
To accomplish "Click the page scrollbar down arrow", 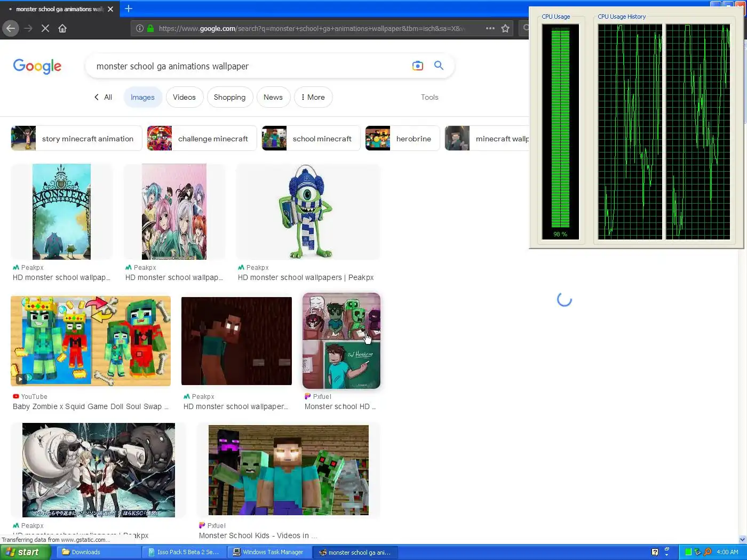I will pos(742,539).
